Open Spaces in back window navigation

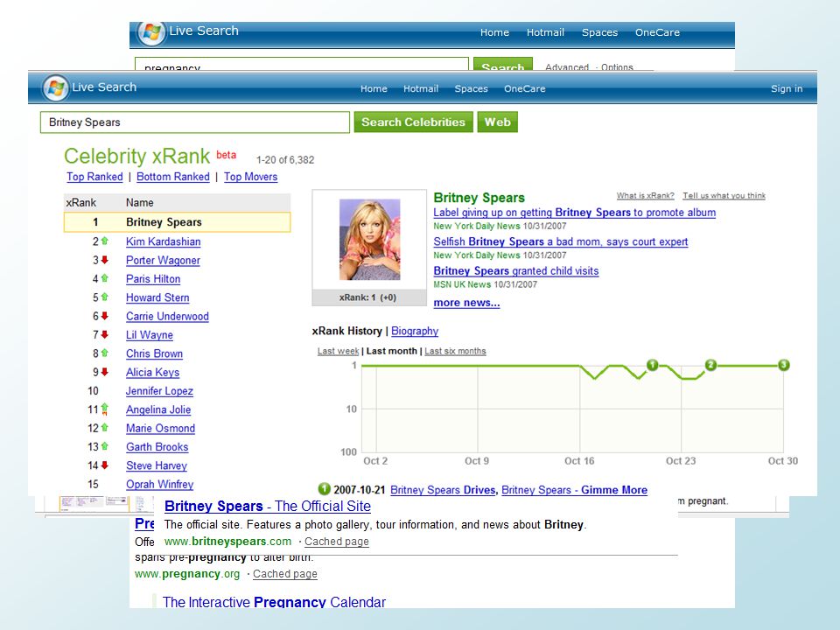pyautogui.click(x=599, y=32)
